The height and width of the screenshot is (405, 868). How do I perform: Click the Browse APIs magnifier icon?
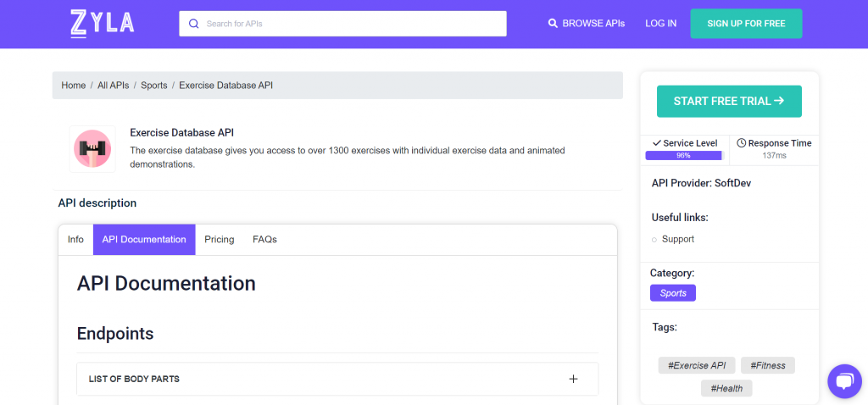(553, 23)
